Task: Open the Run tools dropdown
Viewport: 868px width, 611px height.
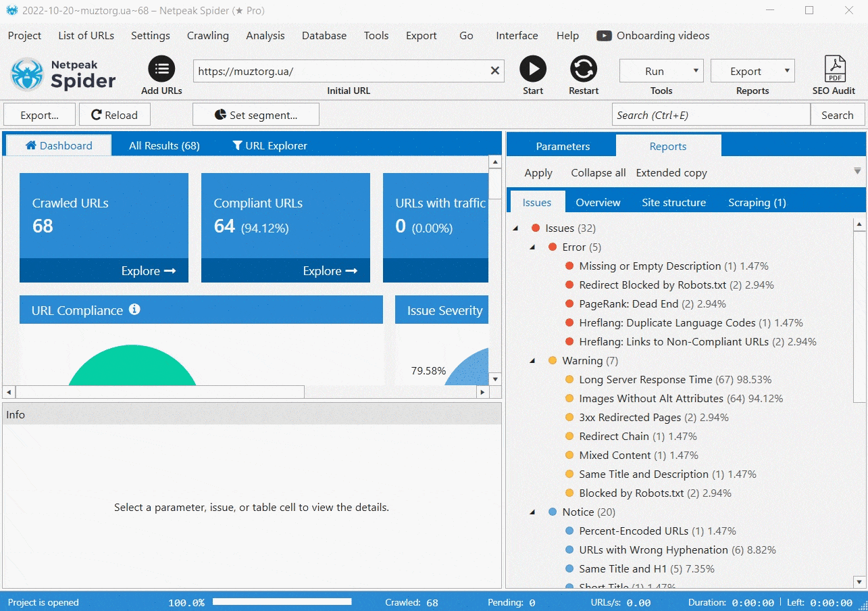Action: tap(661, 71)
